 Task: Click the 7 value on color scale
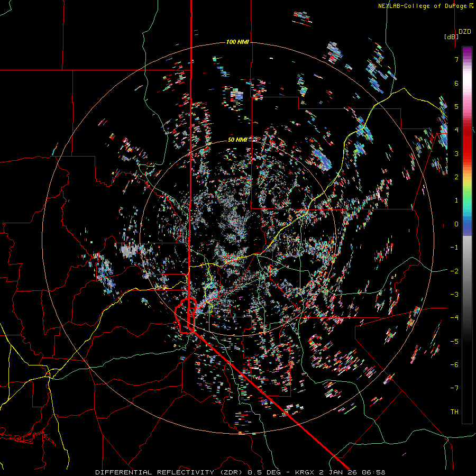pyautogui.click(x=456, y=59)
